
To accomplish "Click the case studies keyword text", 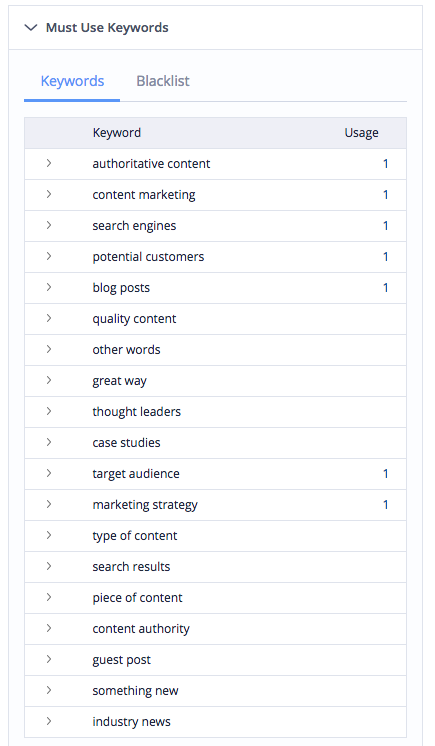I will pyautogui.click(x=126, y=442).
